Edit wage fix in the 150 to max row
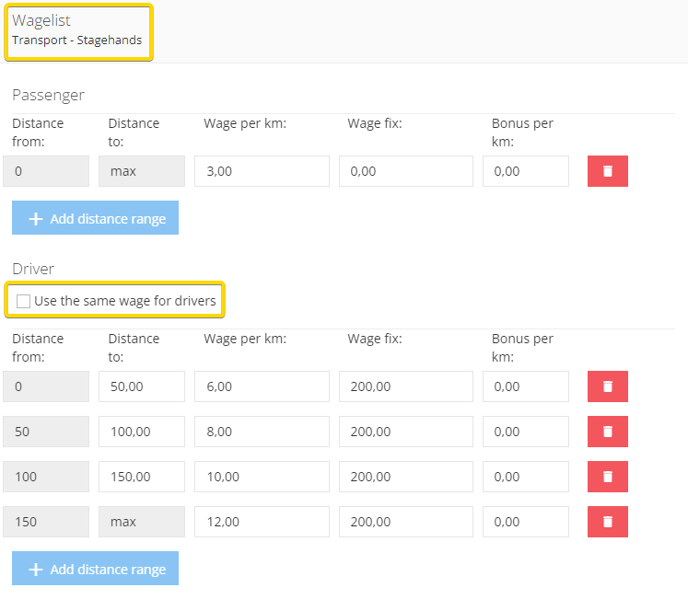Image resolution: width=688 pixels, height=611 pixels. point(406,522)
